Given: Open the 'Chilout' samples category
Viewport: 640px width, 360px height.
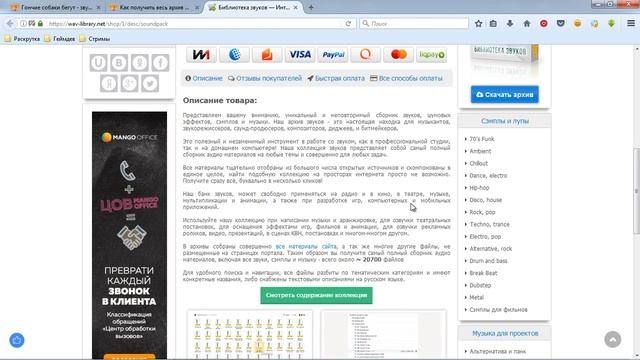Looking at the screenshot, I should click(478, 163).
